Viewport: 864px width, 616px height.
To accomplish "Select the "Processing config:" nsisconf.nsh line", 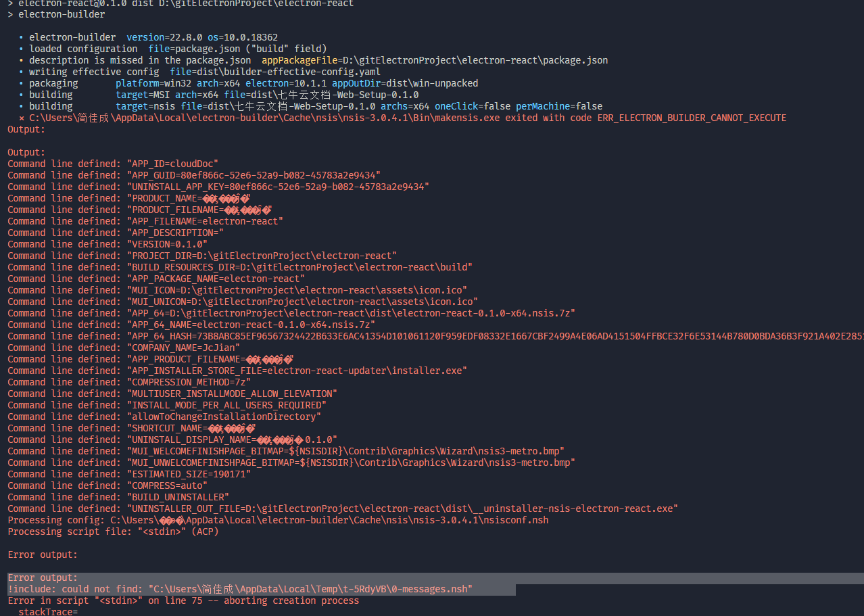I will pos(278,520).
